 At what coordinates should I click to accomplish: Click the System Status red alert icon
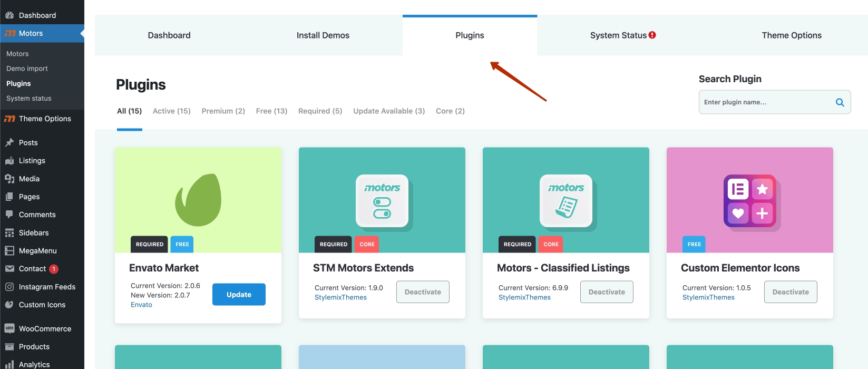[x=652, y=35]
